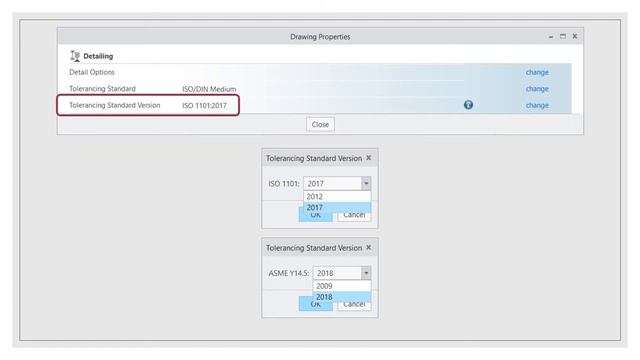Click the blue info icon beside Tolerancing Standard Version
This screenshot has height=360, width=640.
pos(468,105)
